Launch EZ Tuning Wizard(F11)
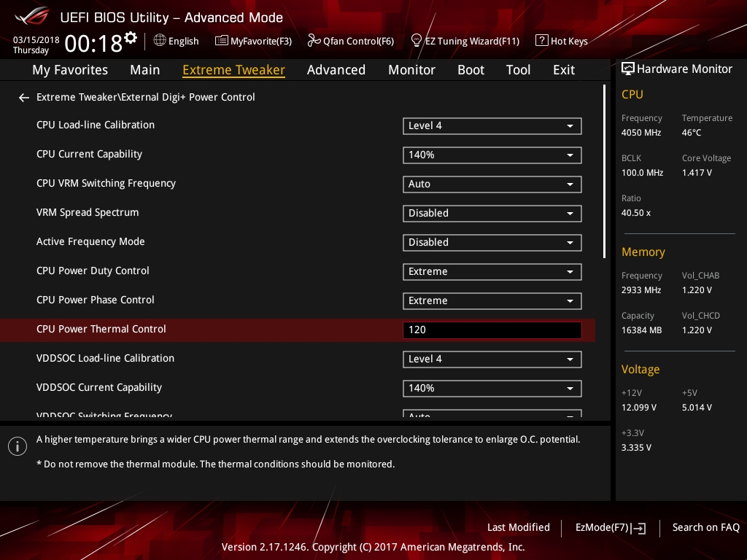Image resolution: width=747 pixels, height=560 pixels. 472,42
